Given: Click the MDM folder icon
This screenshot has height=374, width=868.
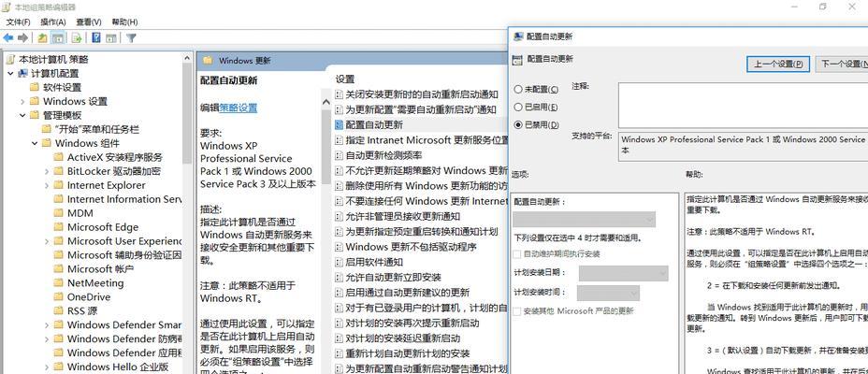Looking at the screenshot, I should [x=59, y=213].
